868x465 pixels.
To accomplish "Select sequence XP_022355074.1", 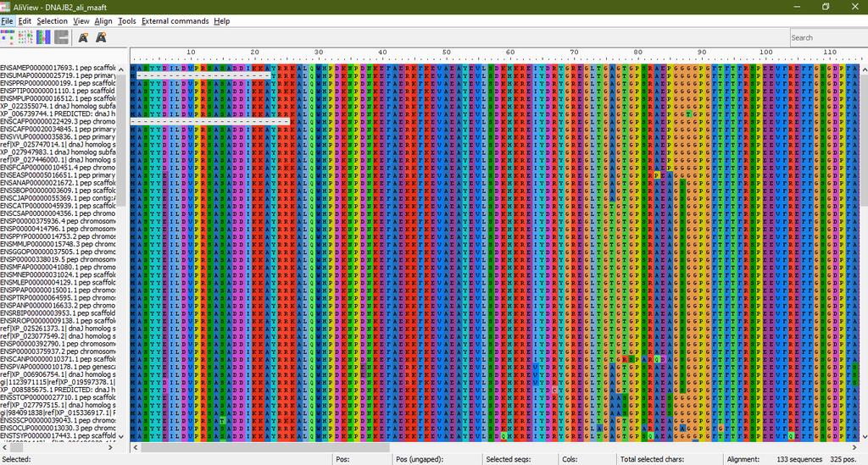I will [x=58, y=106].
